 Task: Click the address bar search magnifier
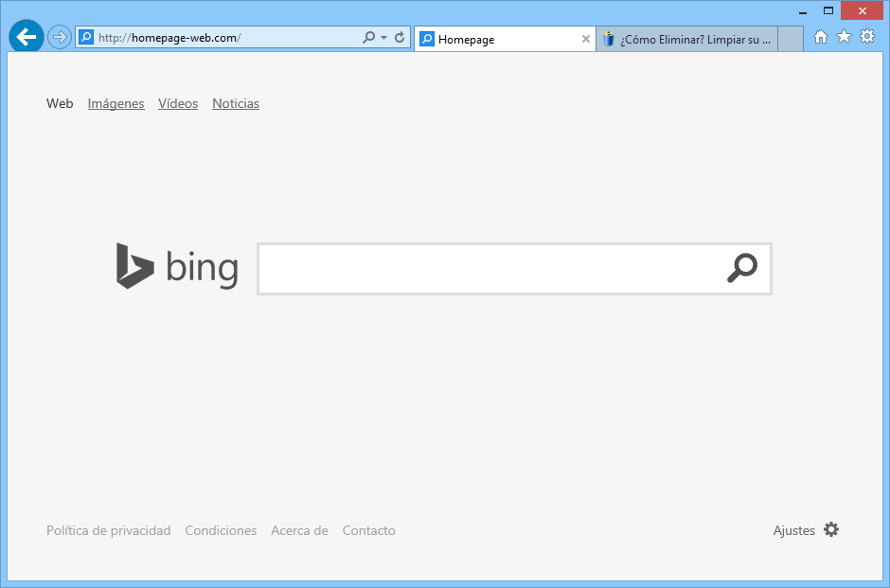(369, 38)
